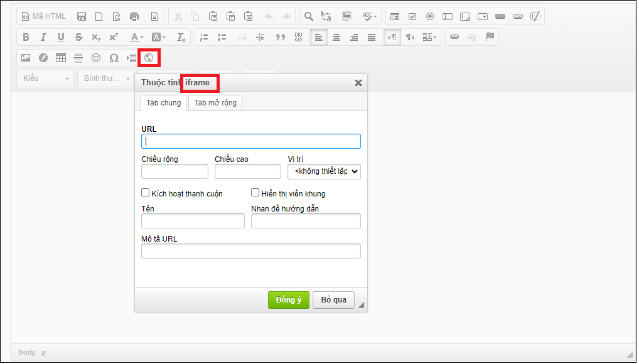Apply center text alignment

click(336, 37)
